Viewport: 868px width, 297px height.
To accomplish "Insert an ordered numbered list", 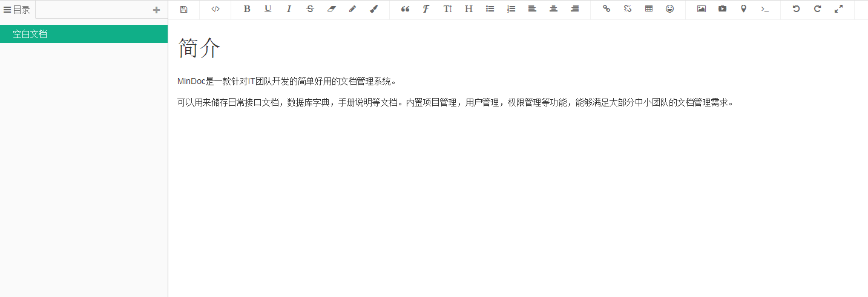I will tap(511, 9).
